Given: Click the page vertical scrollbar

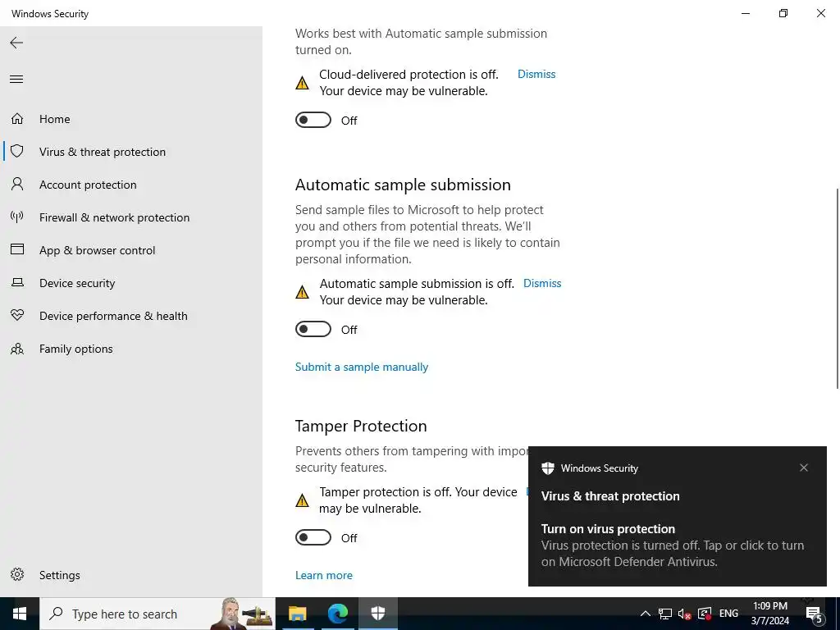Looking at the screenshot, I should coord(837,288).
